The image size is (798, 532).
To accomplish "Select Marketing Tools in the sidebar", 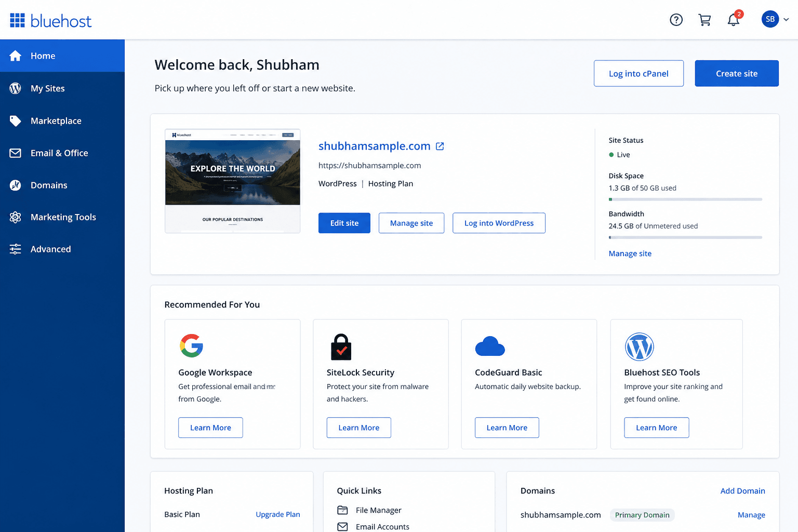I will click(62, 217).
